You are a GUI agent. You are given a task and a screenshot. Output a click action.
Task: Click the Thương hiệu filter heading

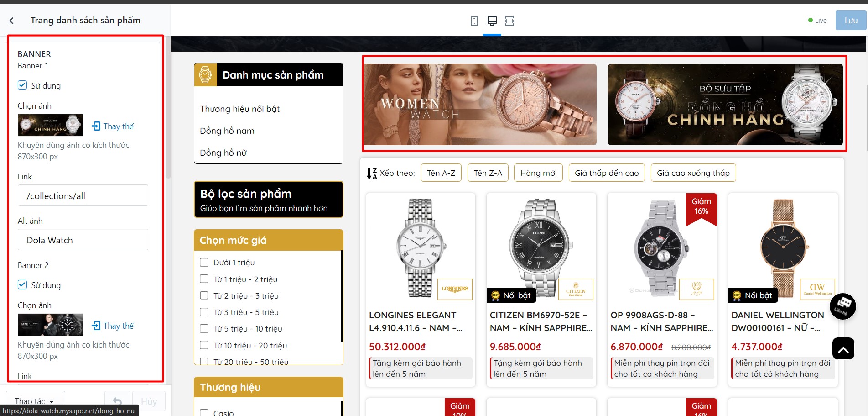tap(230, 387)
